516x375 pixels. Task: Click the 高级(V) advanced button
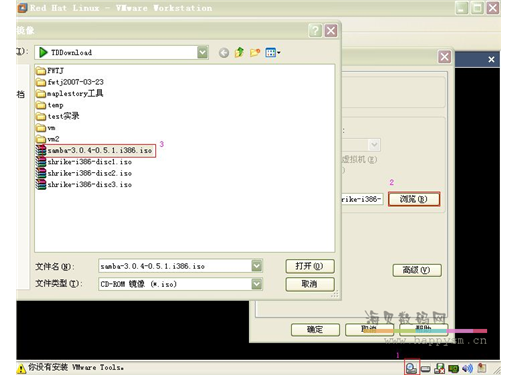point(417,270)
